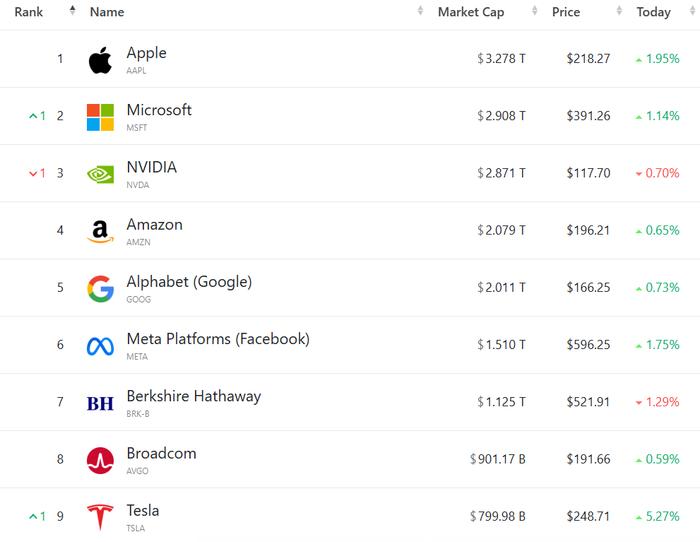Click the Google G logo
700x542 pixels.
tap(100, 289)
